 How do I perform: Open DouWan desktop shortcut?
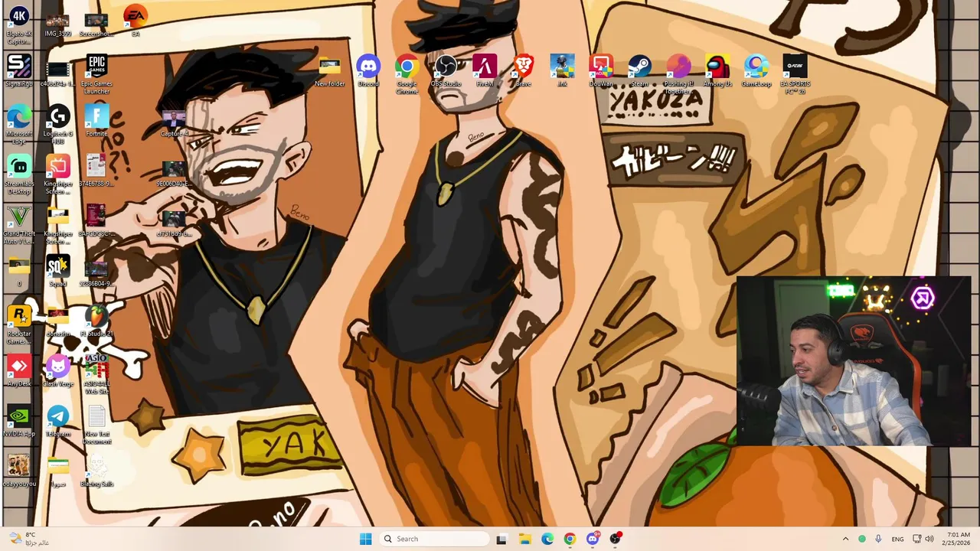coord(601,70)
